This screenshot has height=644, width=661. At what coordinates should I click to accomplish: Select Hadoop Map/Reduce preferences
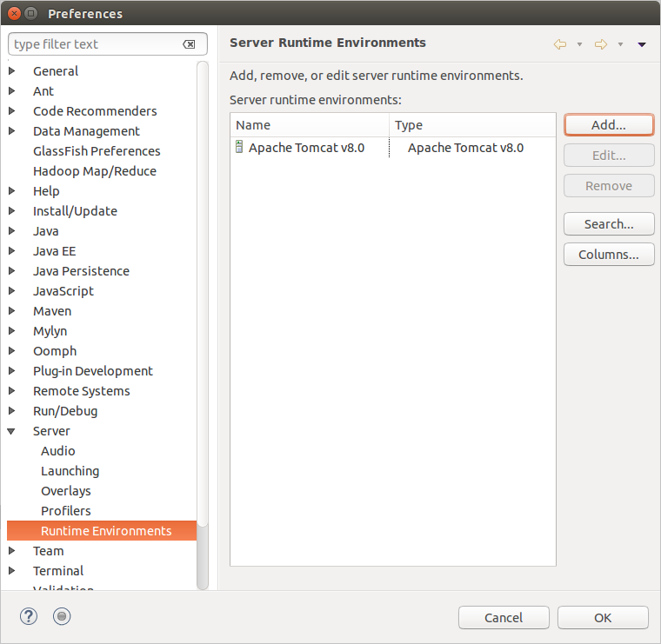click(x=95, y=171)
